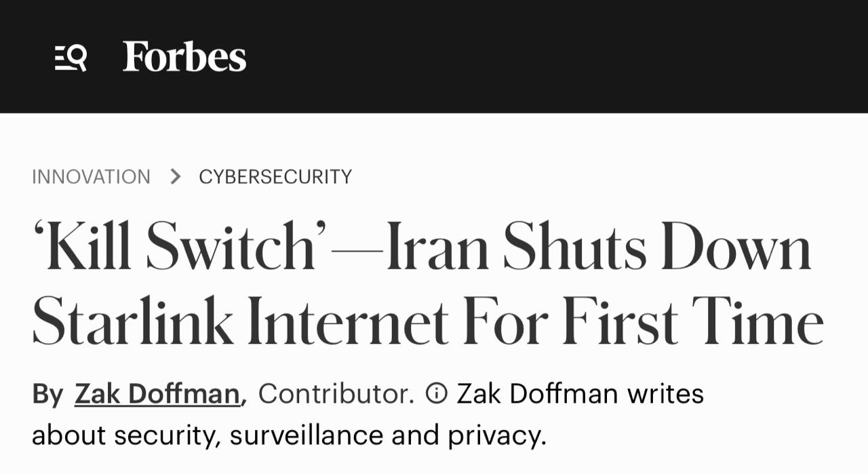This screenshot has height=474, width=868.
Task: Click the empty black header bar area
Action: 542,57
